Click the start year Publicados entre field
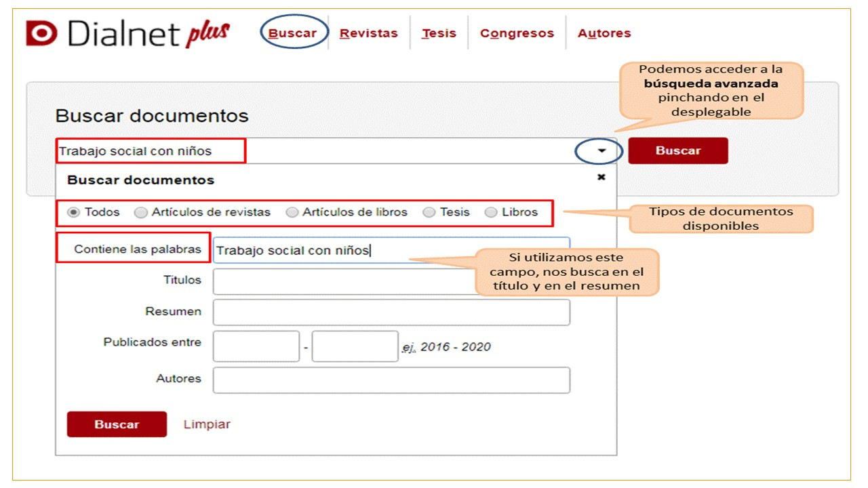This screenshot has width=868, height=488. 256,346
